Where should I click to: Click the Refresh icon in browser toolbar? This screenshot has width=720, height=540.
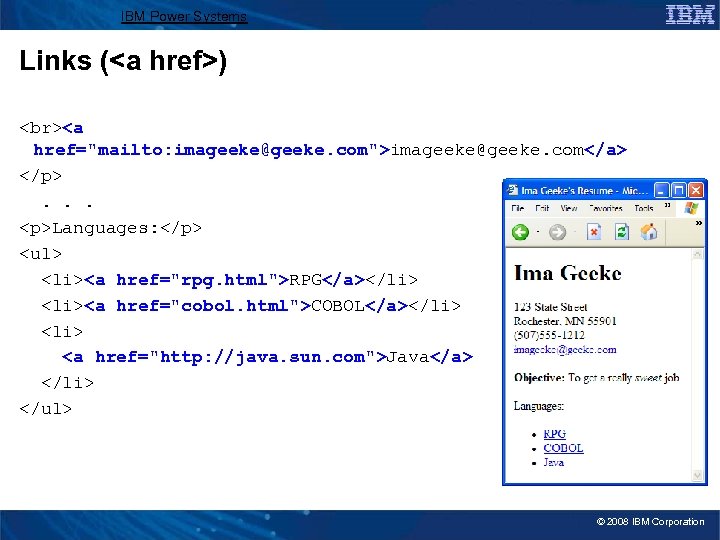pyautogui.click(x=622, y=232)
